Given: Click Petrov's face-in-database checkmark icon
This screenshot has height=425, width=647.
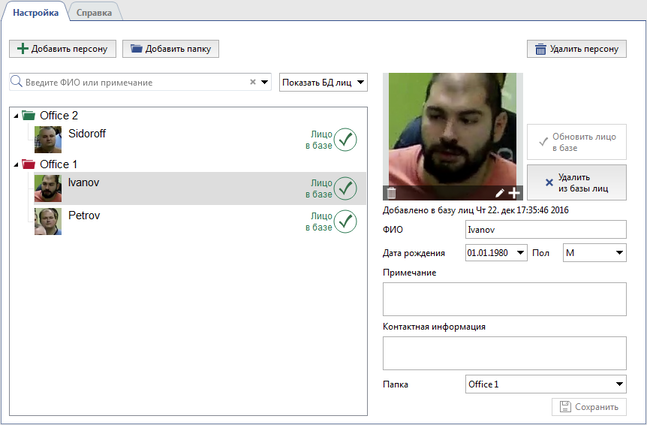Looking at the screenshot, I should click(346, 220).
